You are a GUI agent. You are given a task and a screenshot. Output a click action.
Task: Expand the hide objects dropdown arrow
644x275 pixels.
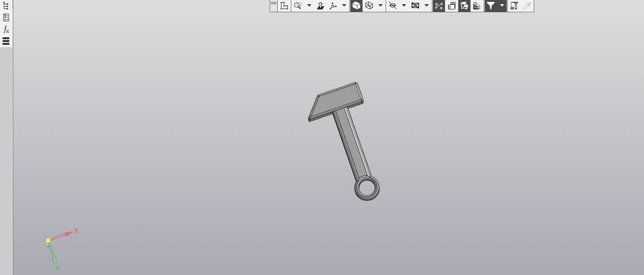(x=404, y=6)
